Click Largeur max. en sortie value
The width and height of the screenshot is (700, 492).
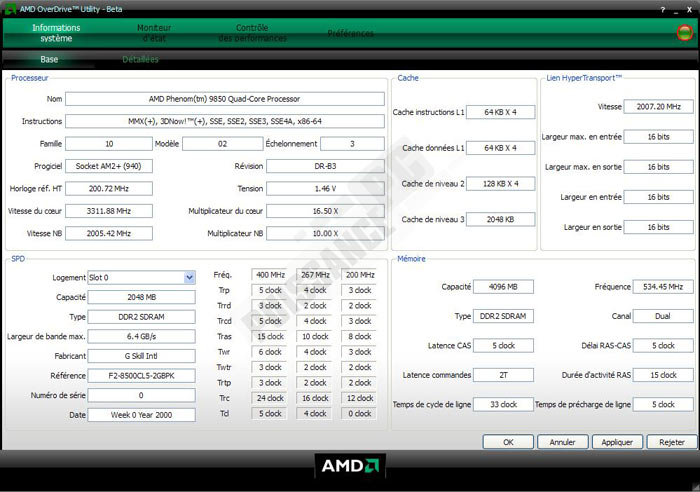click(x=658, y=167)
